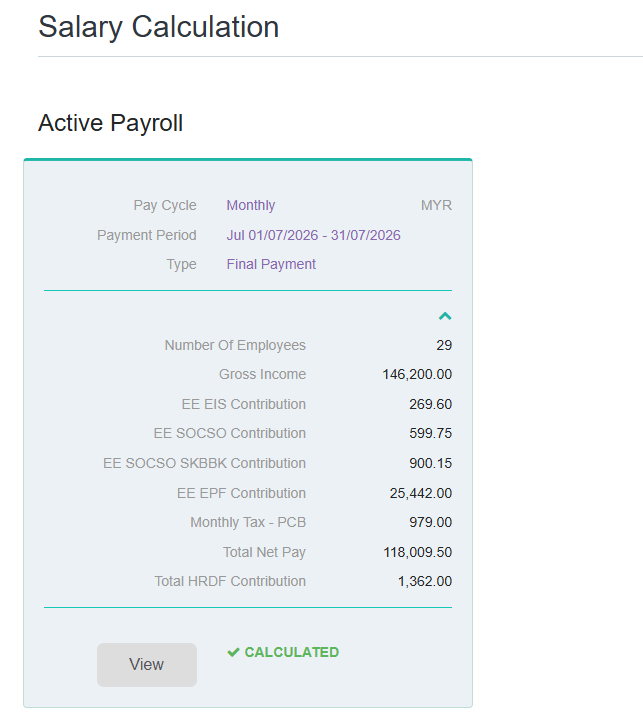Click the EE SOCSO Contribution value 599.75
The height and width of the screenshot is (725, 643).
(x=430, y=433)
